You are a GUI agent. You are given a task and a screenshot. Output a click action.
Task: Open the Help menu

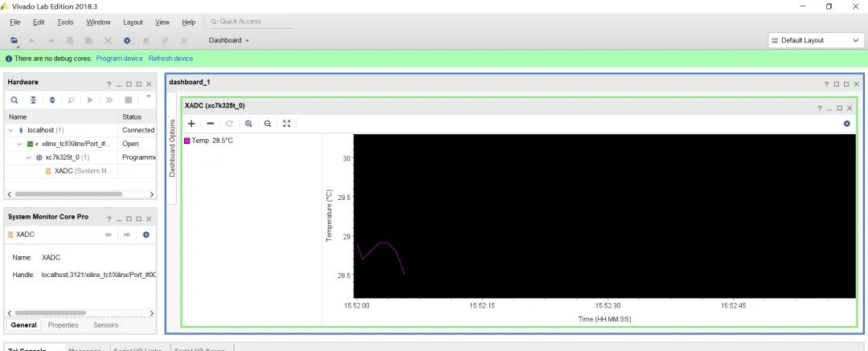[x=189, y=22]
